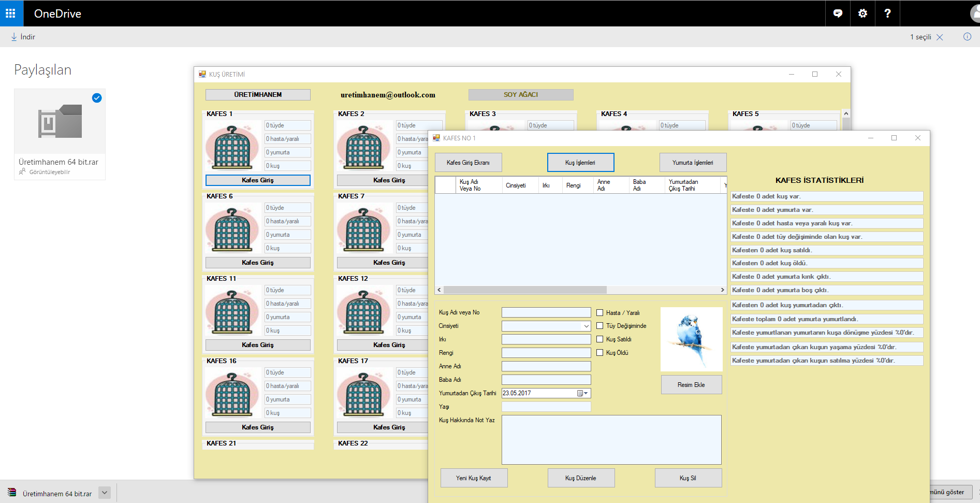Click Kafes Giriş under KAFES 12
The image size is (980, 503).
pyautogui.click(x=383, y=345)
